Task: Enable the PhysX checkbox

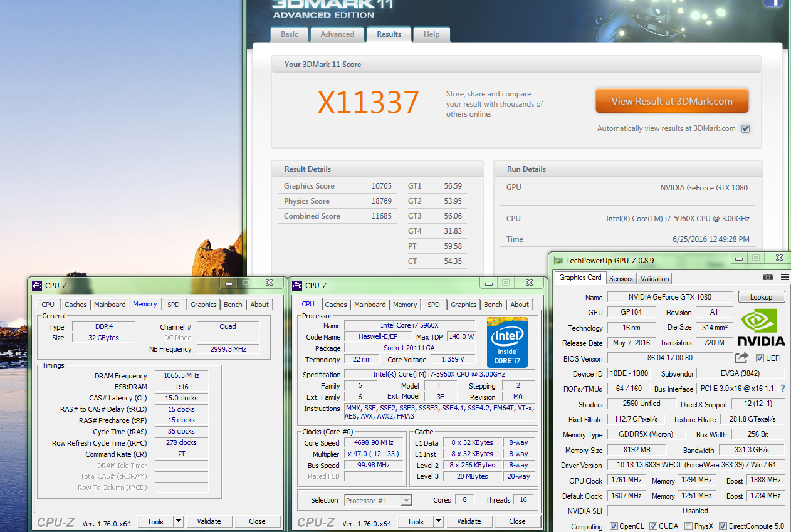Action: pyautogui.click(x=689, y=526)
